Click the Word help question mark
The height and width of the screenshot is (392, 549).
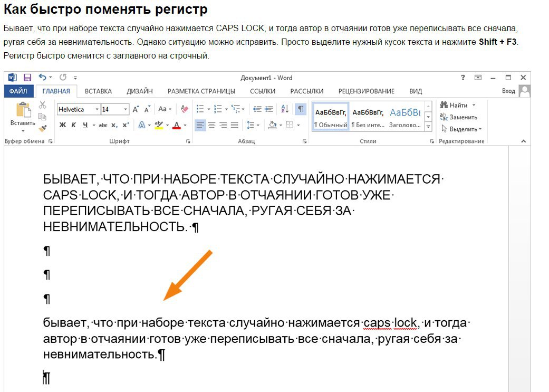[463, 78]
